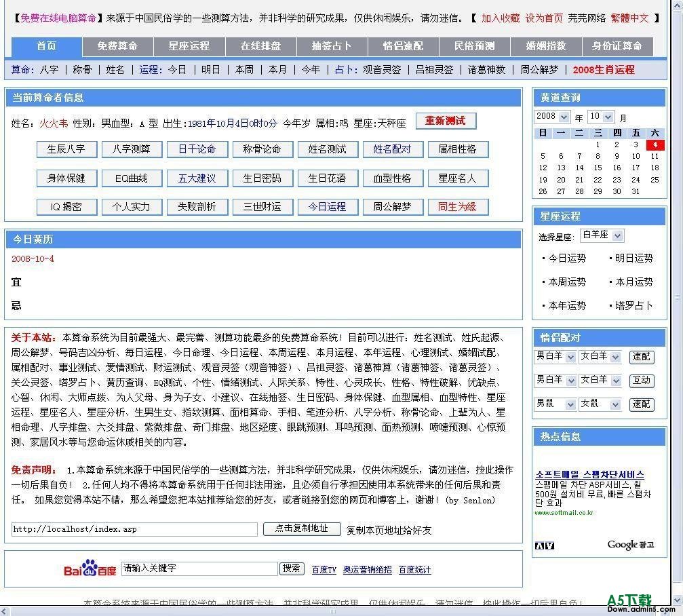Open the 今日运势 link
This screenshot has width=683, height=616.
567,258
